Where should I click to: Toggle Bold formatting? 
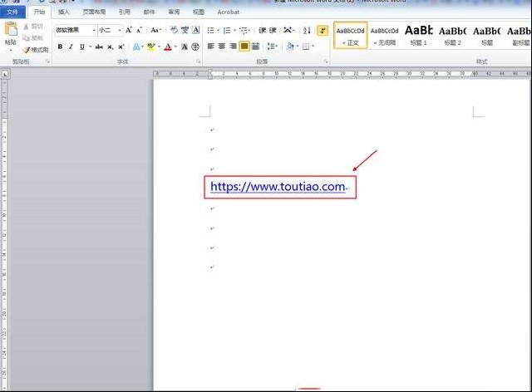(x=60, y=47)
